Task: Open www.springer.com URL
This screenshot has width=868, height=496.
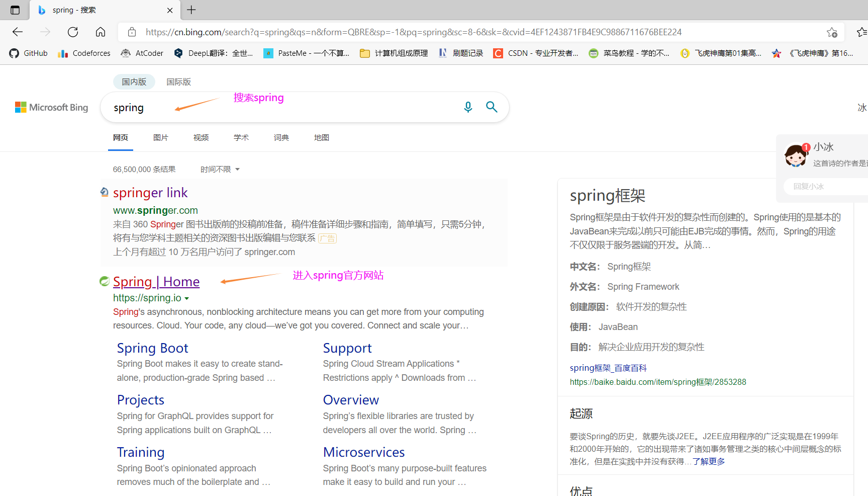Action: tap(155, 210)
